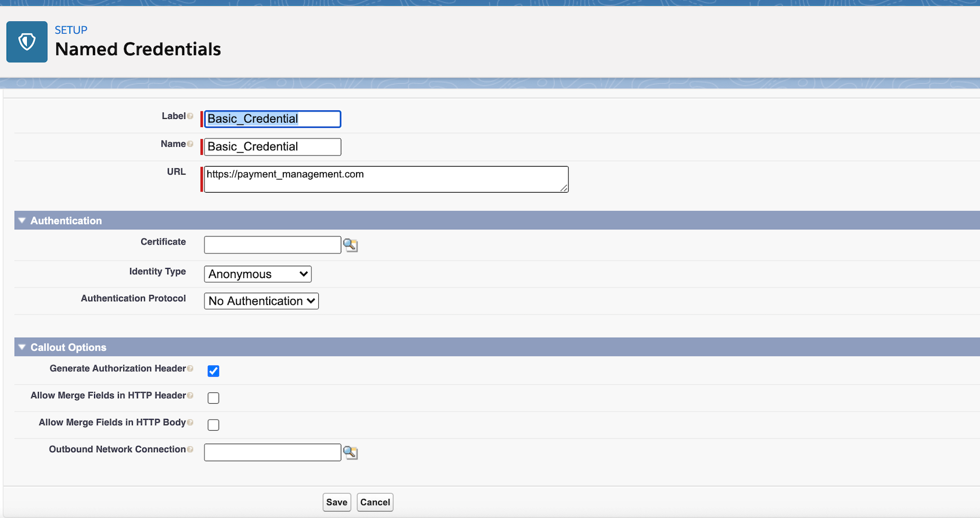Click the Certificate field label
Image resolution: width=980 pixels, height=518 pixels.
point(163,242)
